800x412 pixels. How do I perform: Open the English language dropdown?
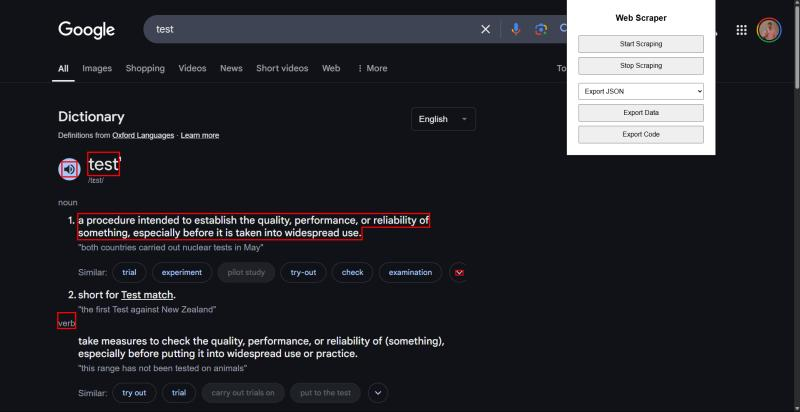[x=443, y=119]
